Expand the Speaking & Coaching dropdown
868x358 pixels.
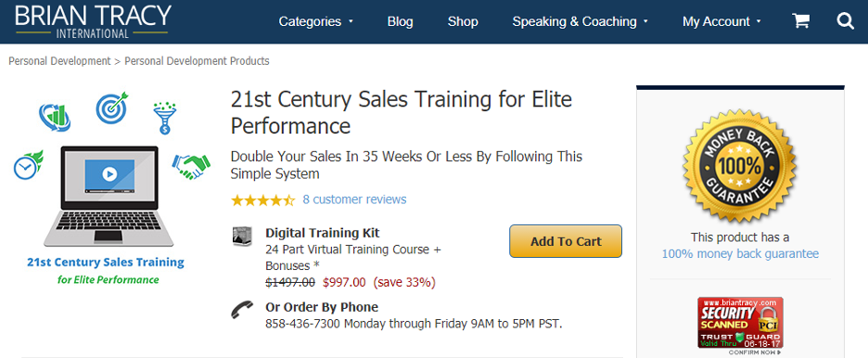tap(580, 21)
